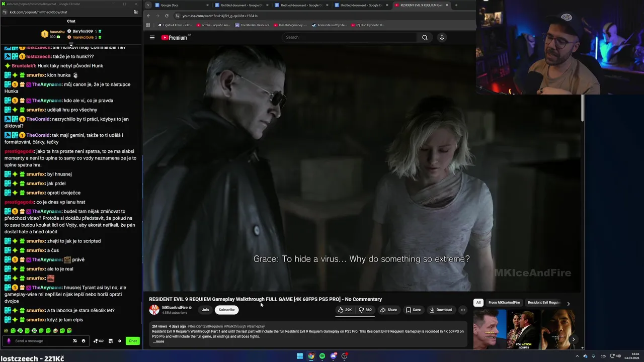Dislike the video showing 869 dislikes

(365, 310)
